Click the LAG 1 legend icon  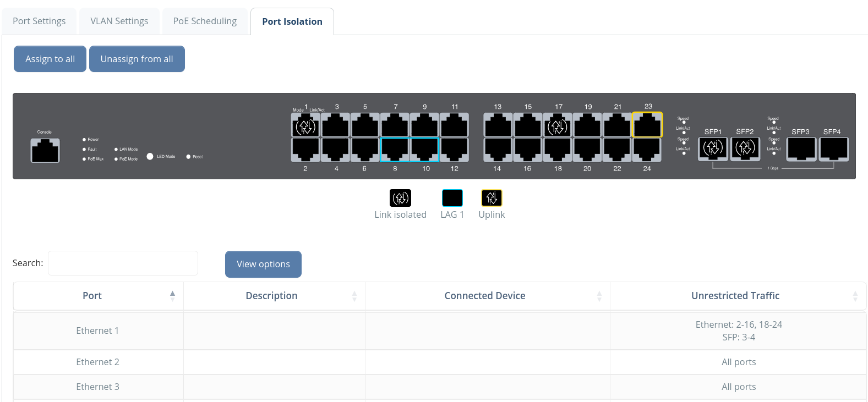pyautogui.click(x=452, y=198)
